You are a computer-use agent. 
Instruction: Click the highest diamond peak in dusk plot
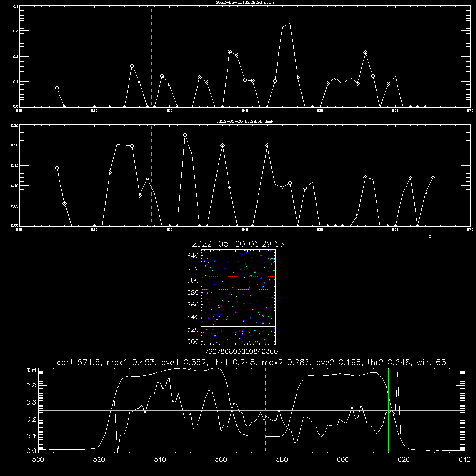[x=185, y=135]
